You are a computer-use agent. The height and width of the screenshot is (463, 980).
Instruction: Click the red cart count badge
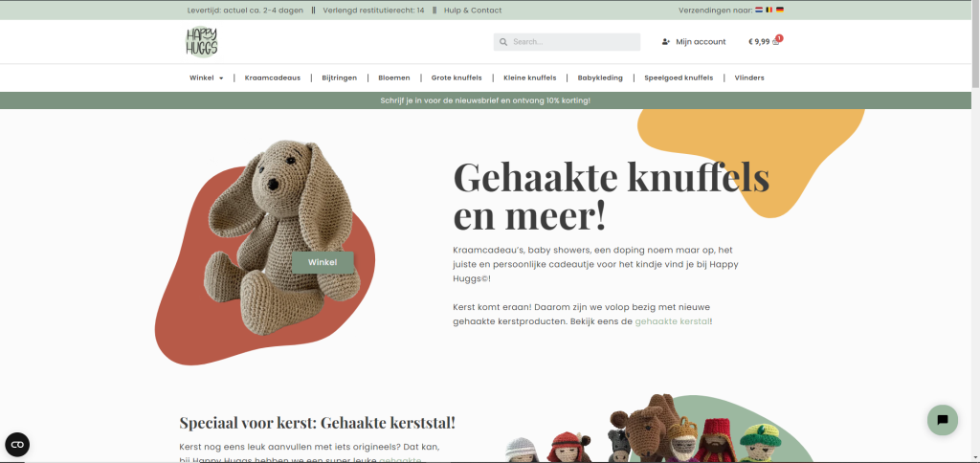click(x=779, y=38)
